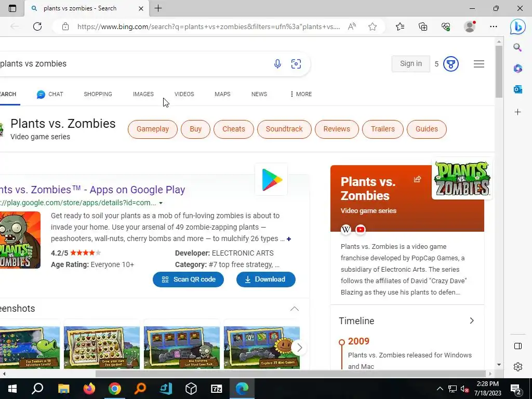
Task: Switch to the IMAGES tab
Action: (x=143, y=95)
